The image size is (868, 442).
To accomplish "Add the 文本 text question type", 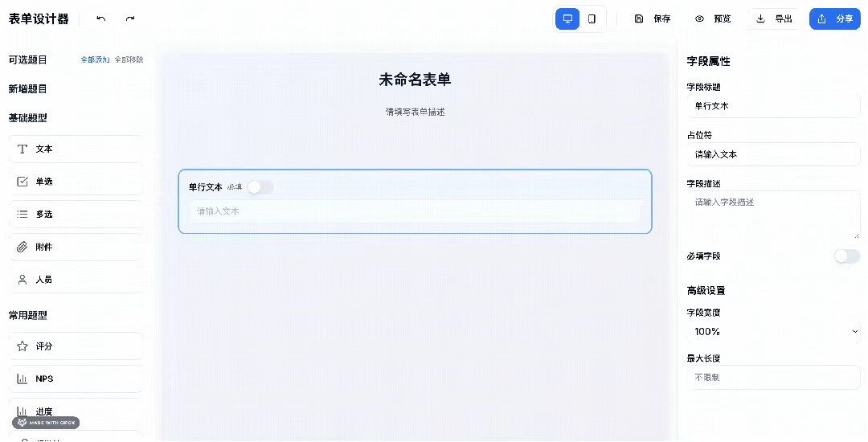I will 76,149.
